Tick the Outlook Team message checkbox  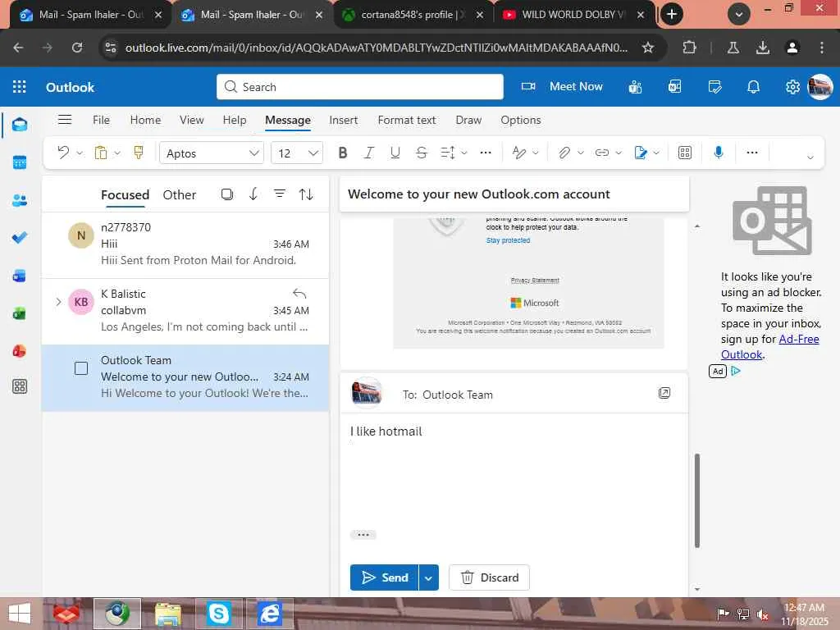81,368
